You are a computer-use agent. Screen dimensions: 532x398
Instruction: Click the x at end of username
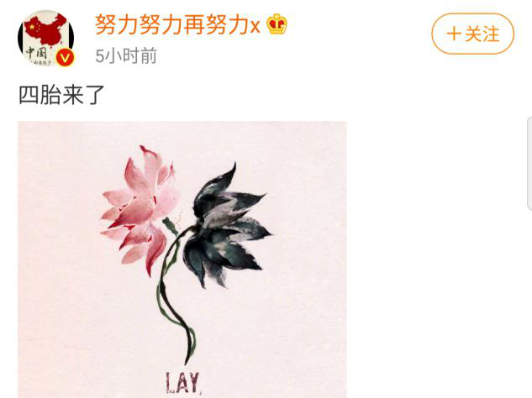tap(255, 26)
